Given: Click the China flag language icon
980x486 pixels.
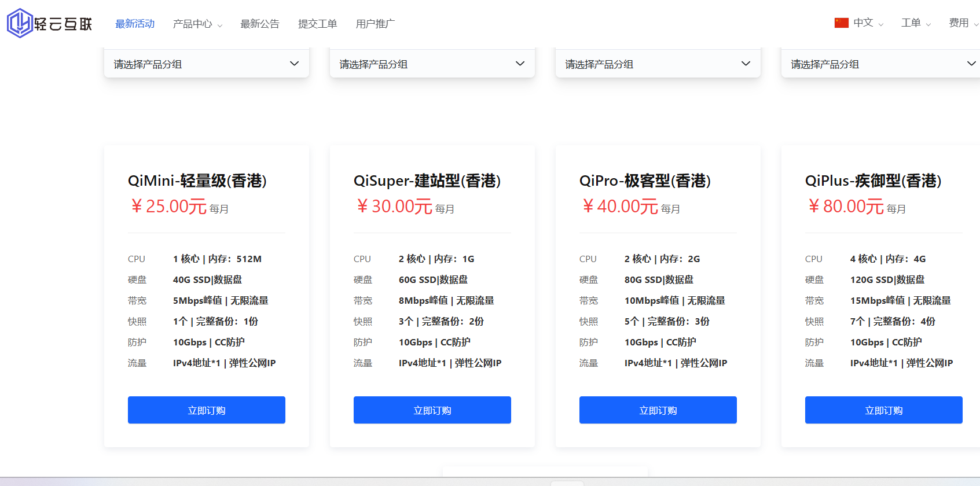Looking at the screenshot, I should click(x=841, y=23).
